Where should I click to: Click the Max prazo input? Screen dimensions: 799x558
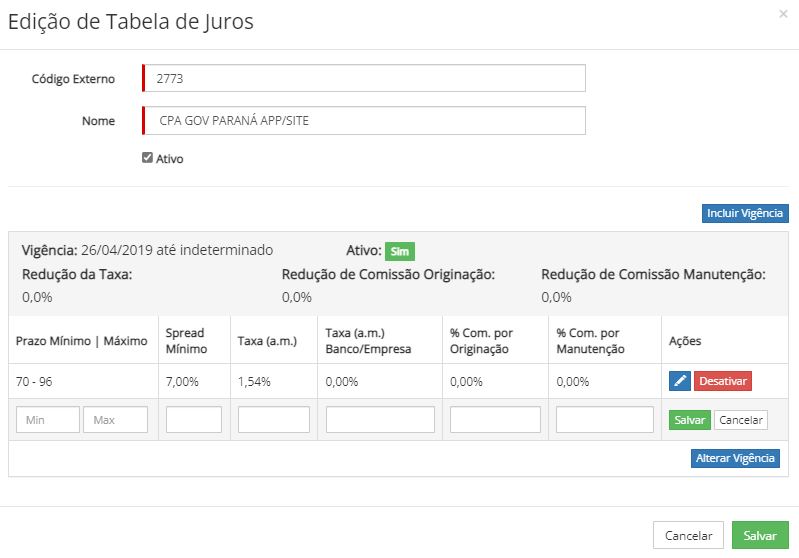[x=116, y=420]
